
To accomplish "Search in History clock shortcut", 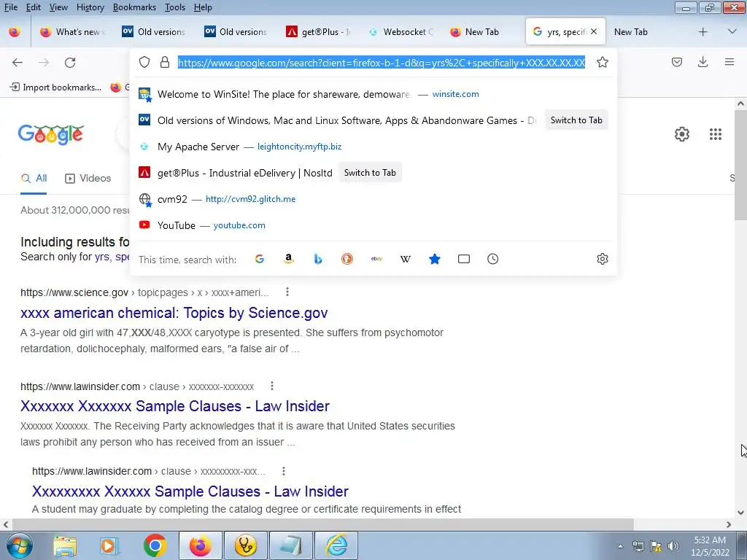I will pos(492,259).
